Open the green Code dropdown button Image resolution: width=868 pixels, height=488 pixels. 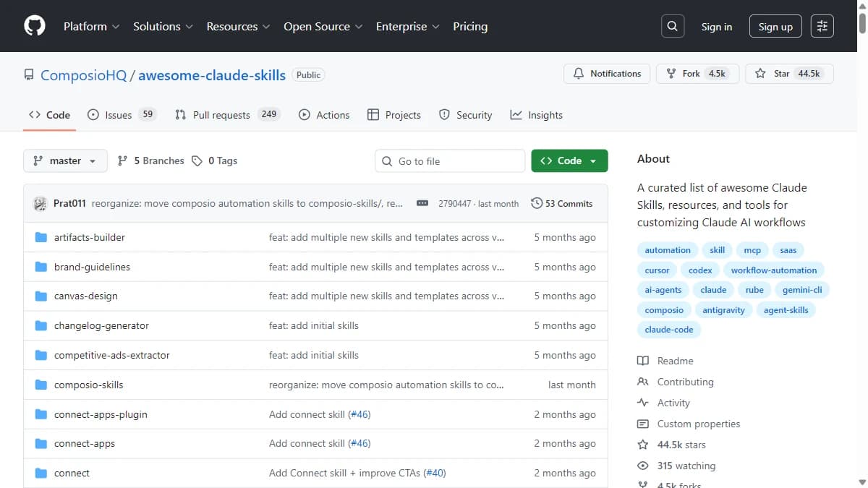569,160
